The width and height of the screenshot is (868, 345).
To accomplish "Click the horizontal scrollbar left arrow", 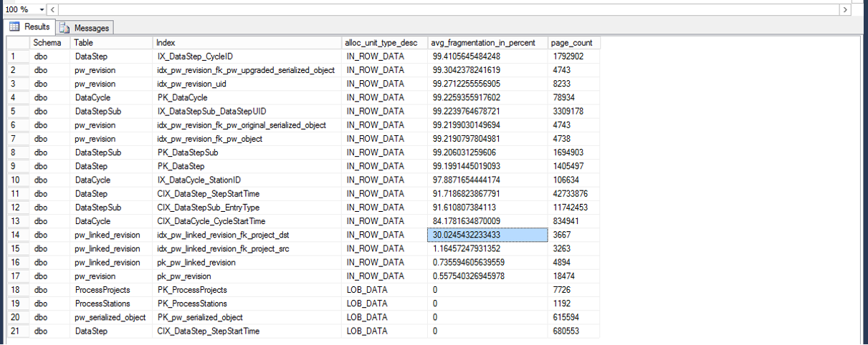I will pos(53,9).
